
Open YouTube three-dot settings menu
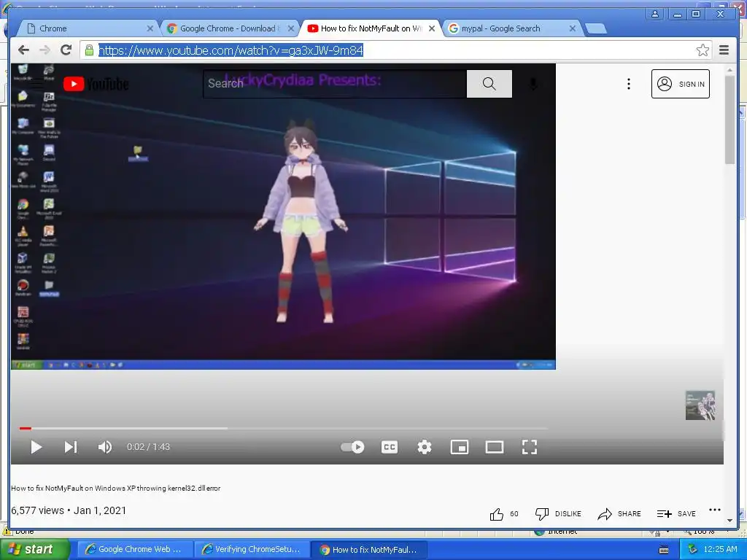(x=628, y=84)
